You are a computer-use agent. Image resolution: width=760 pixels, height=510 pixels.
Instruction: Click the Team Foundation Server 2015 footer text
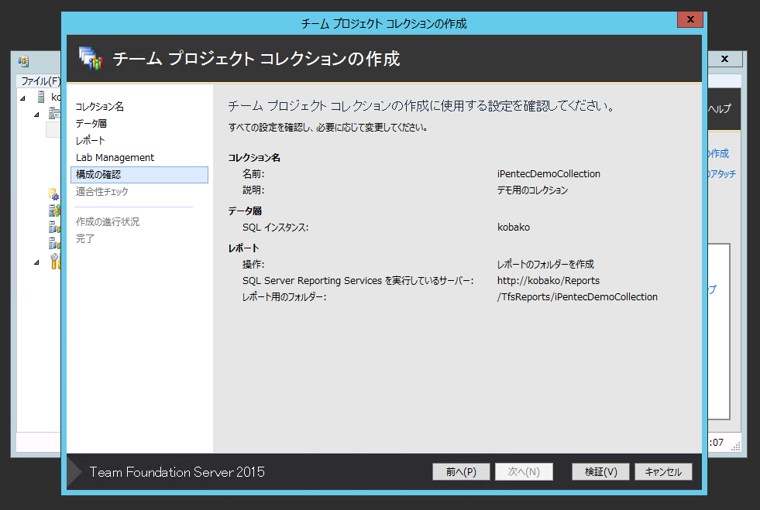[177, 472]
